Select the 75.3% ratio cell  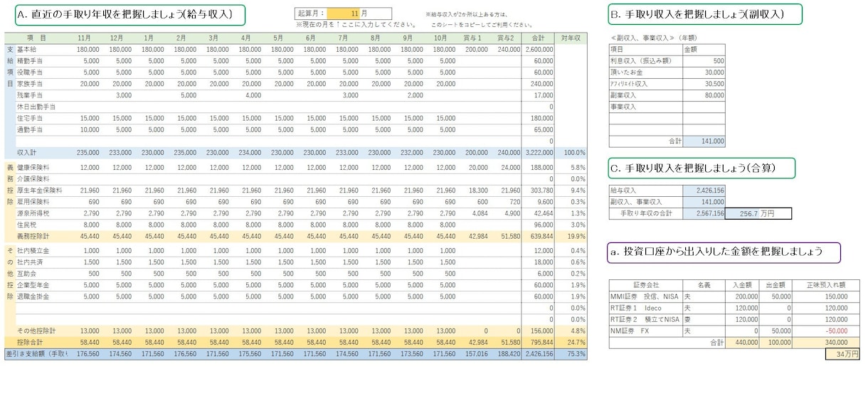click(571, 354)
